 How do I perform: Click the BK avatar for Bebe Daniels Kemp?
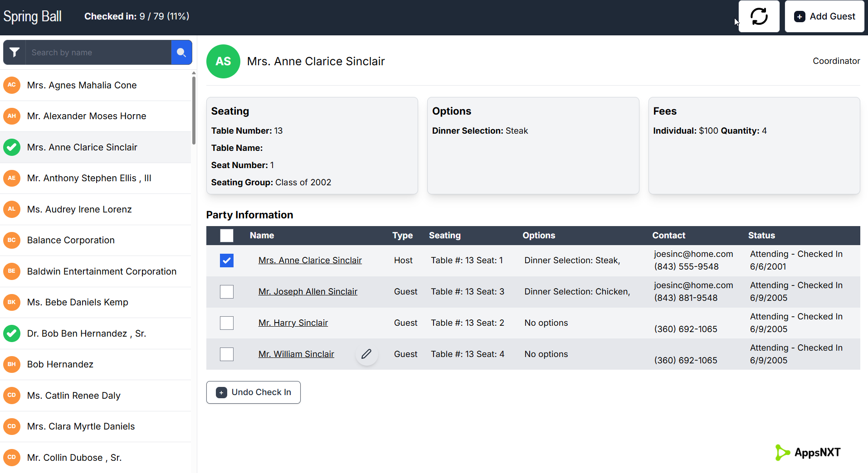pyautogui.click(x=12, y=302)
